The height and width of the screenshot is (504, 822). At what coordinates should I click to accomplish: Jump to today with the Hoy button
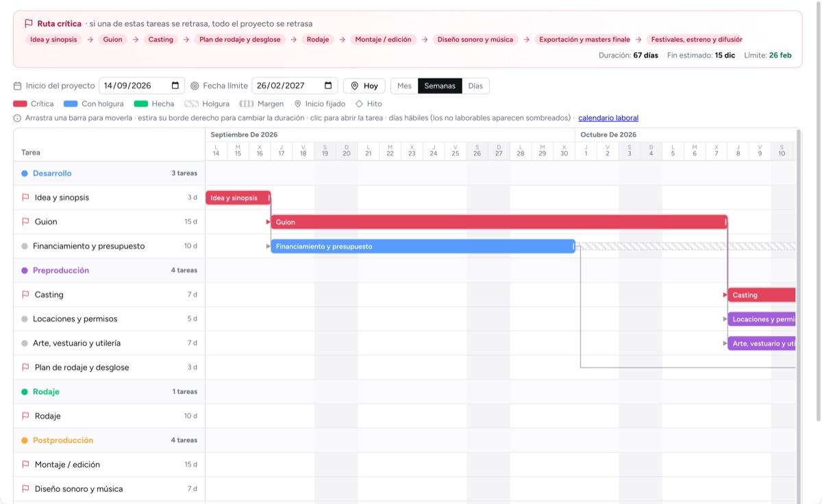tap(364, 86)
